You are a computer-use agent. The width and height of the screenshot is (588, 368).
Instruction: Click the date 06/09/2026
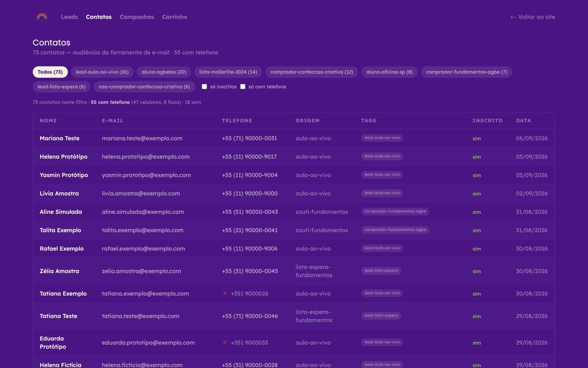click(532, 138)
